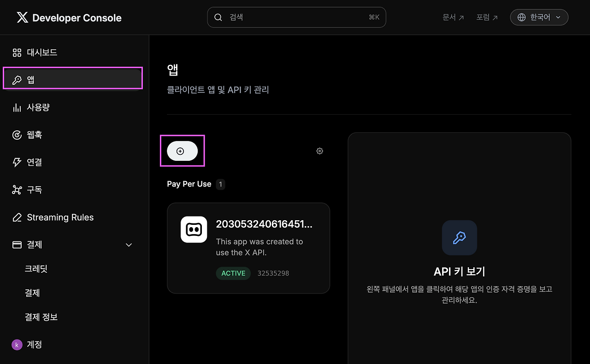
Task: Open app settings with the gear icon
Action: (320, 151)
